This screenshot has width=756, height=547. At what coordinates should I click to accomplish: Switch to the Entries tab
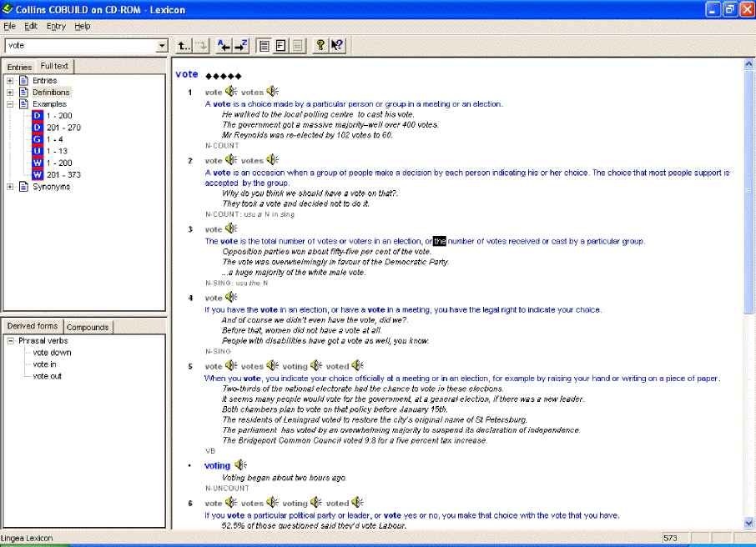tap(19, 67)
